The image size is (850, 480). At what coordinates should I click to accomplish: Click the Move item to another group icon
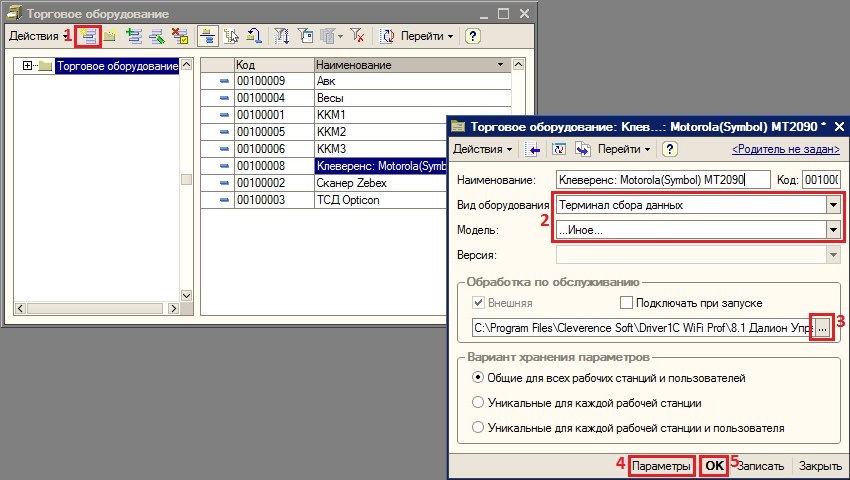click(x=231, y=36)
